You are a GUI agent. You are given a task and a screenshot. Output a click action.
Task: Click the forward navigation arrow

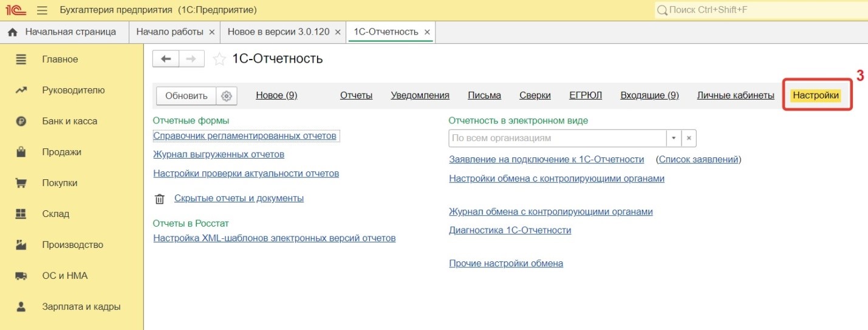pos(191,58)
